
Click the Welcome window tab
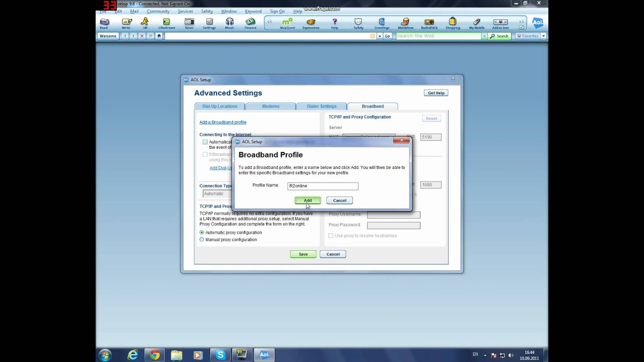(x=108, y=36)
